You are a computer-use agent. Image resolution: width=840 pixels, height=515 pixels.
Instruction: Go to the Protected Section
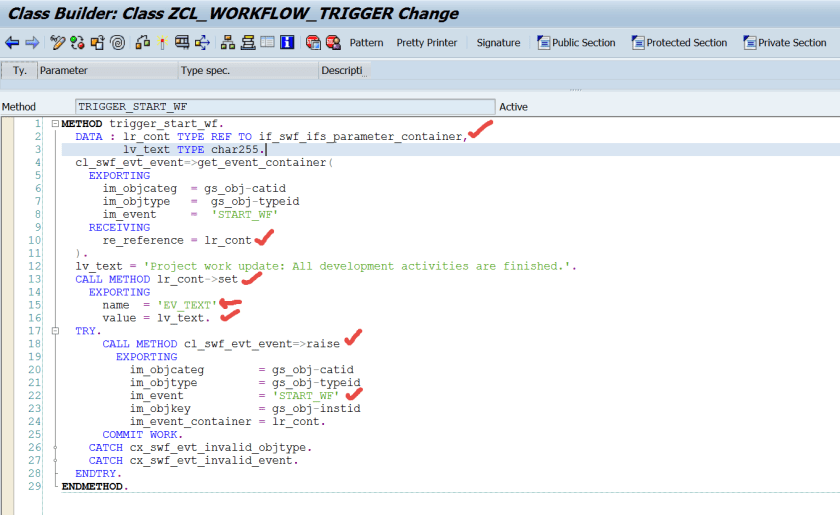[x=679, y=43]
